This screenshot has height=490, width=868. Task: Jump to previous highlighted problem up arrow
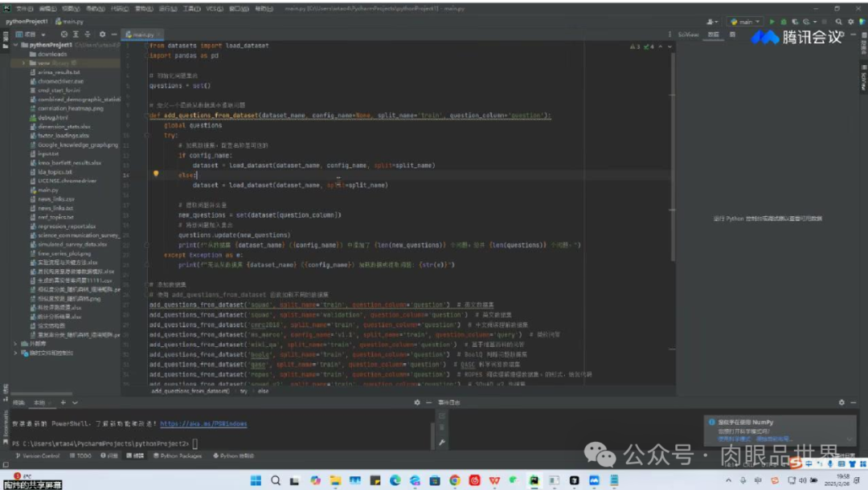pyautogui.click(x=661, y=47)
